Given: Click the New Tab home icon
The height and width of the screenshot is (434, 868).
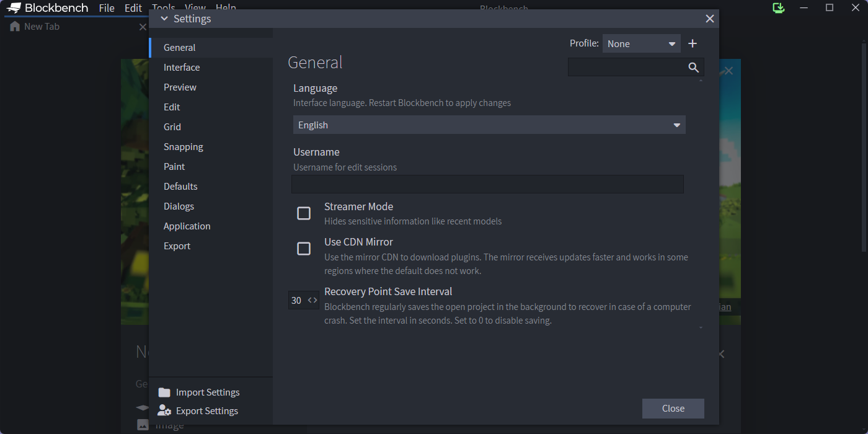Looking at the screenshot, I should point(15,27).
